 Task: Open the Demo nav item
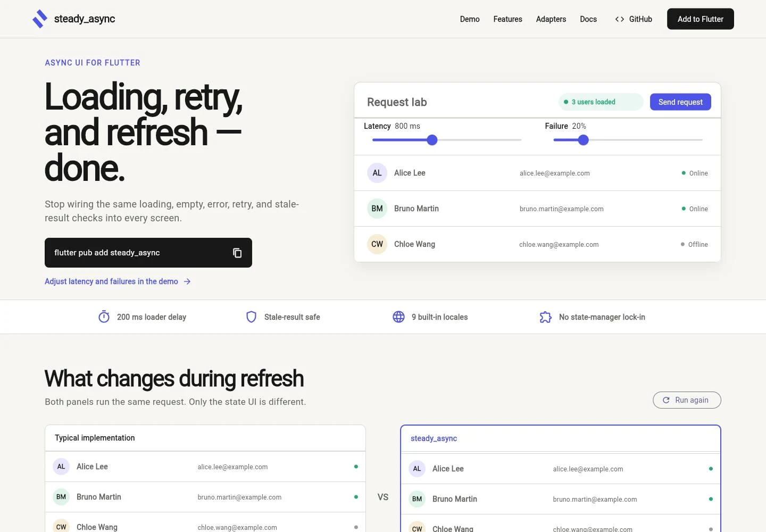point(470,19)
